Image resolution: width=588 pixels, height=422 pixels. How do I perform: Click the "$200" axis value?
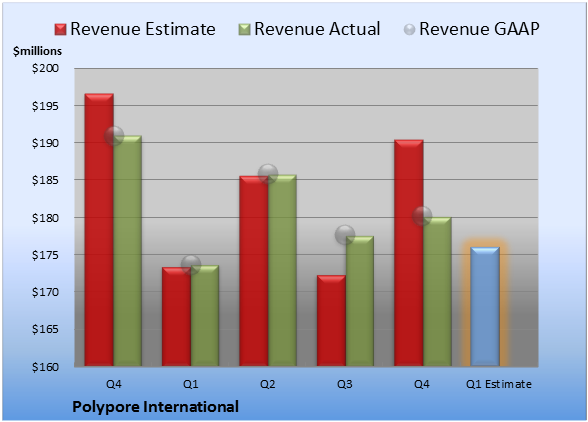coord(45,68)
